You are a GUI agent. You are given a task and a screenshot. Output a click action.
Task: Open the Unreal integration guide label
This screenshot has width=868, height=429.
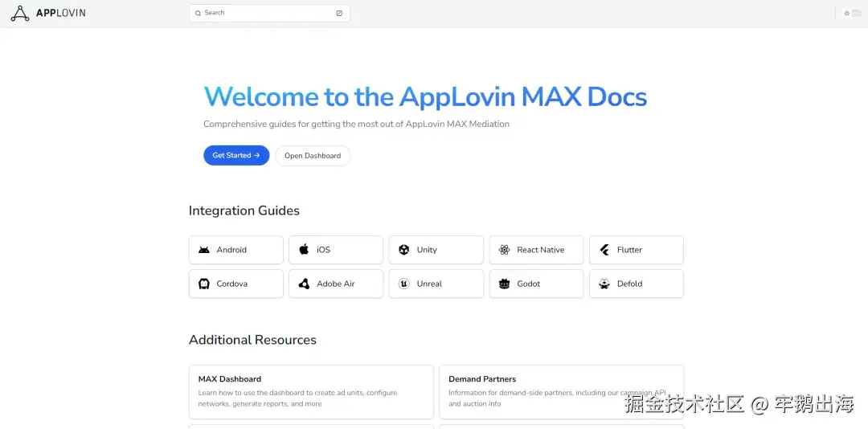click(x=429, y=284)
